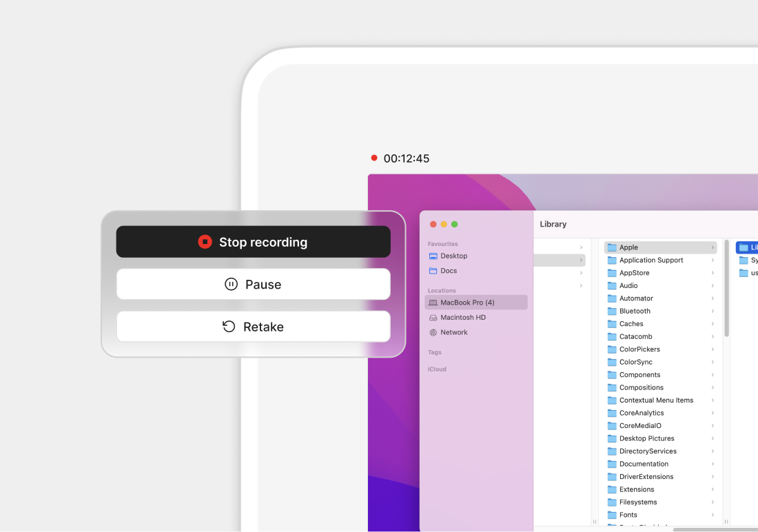The image size is (758, 532).
Task: Expand Caches row chevron
Action: tap(713, 324)
